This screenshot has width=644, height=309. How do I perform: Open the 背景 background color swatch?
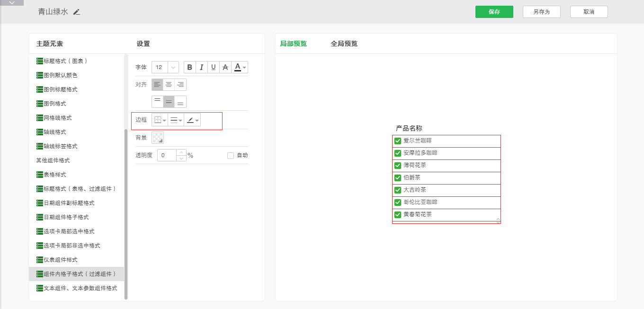(x=158, y=138)
